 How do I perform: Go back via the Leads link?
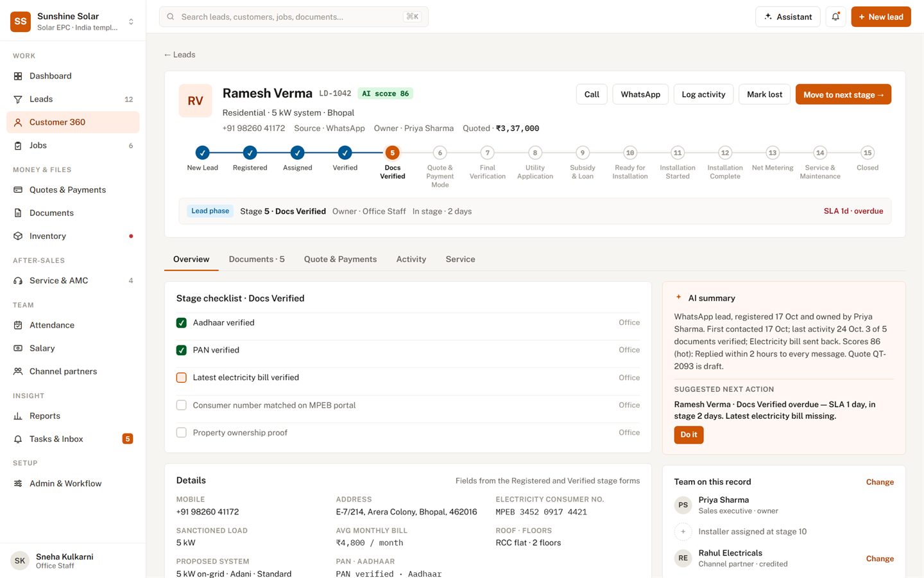(180, 55)
